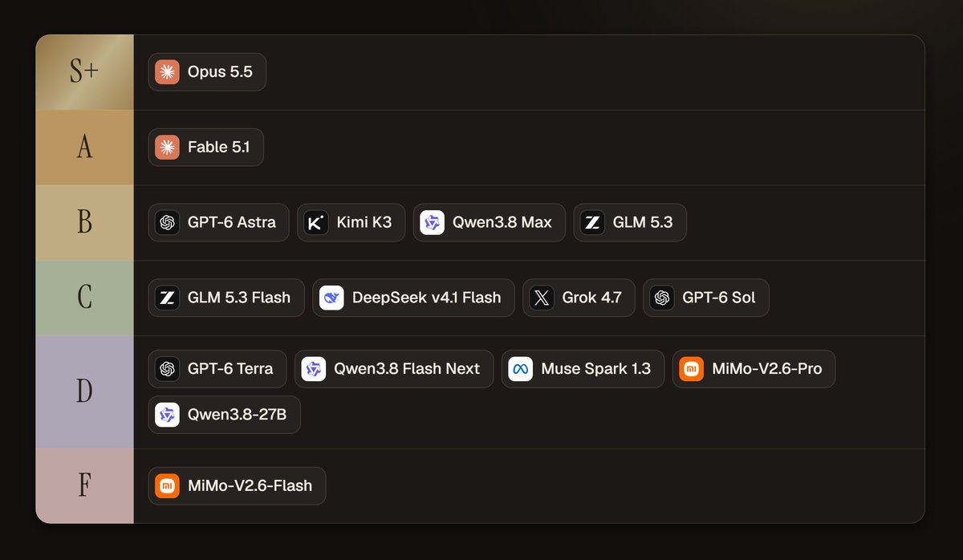Click the Xiaomi logo beside MiMo-V2.6-Pro
The image size is (963, 560).
click(692, 369)
